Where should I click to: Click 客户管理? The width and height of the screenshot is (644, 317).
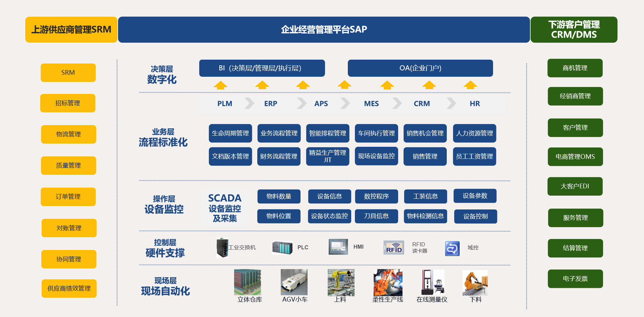pyautogui.click(x=575, y=128)
